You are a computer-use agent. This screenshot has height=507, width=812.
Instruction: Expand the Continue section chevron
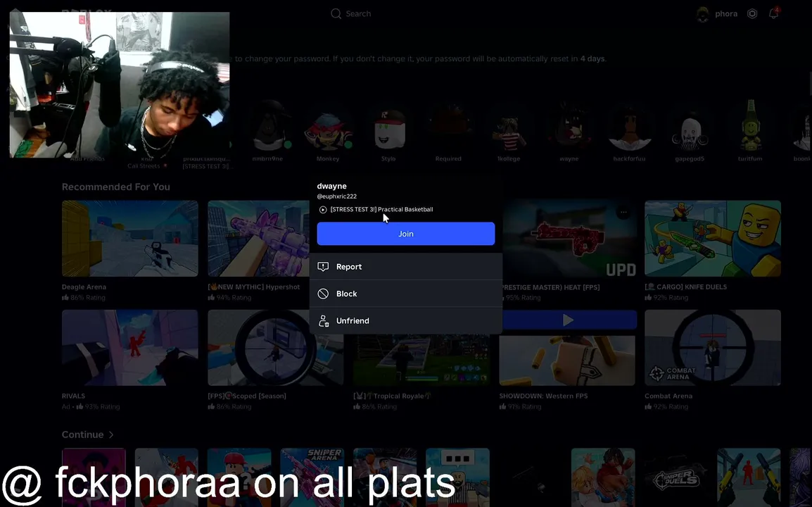coord(110,434)
